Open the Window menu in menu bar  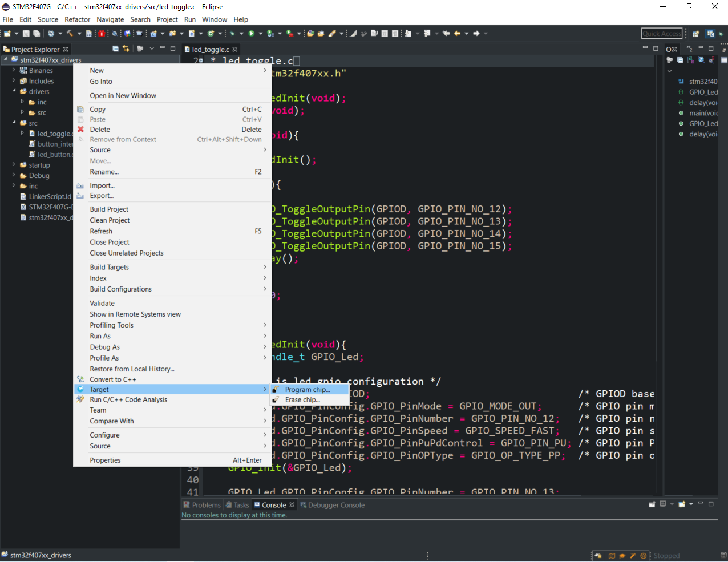[215, 19]
